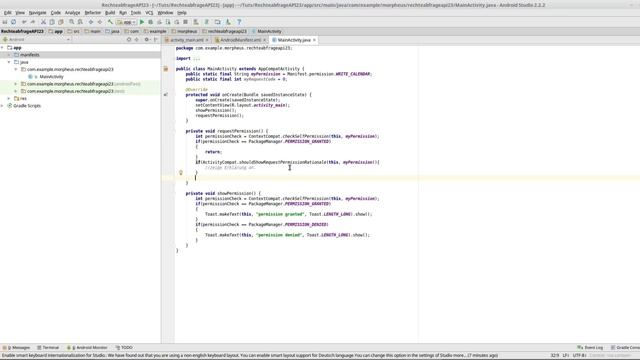The image size is (640, 360).
Task: Click the Save All toolbar icon
Action: (5, 22)
